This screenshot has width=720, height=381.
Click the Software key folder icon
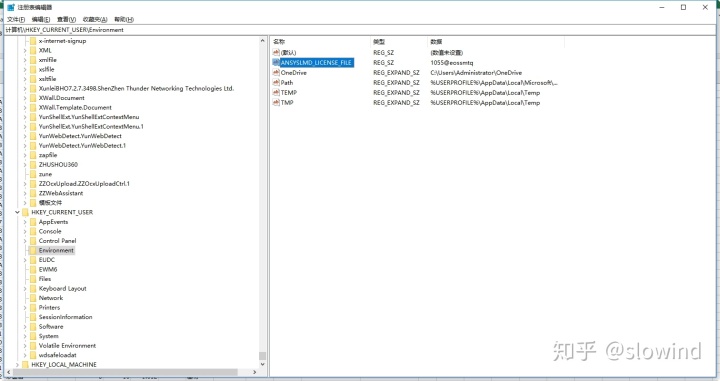33,326
